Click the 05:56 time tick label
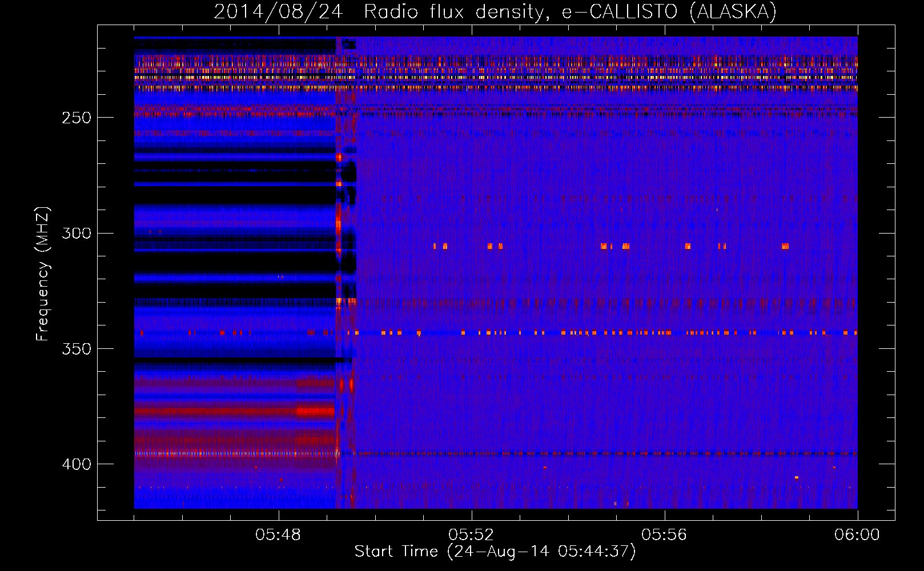 click(x=664, y=535)
